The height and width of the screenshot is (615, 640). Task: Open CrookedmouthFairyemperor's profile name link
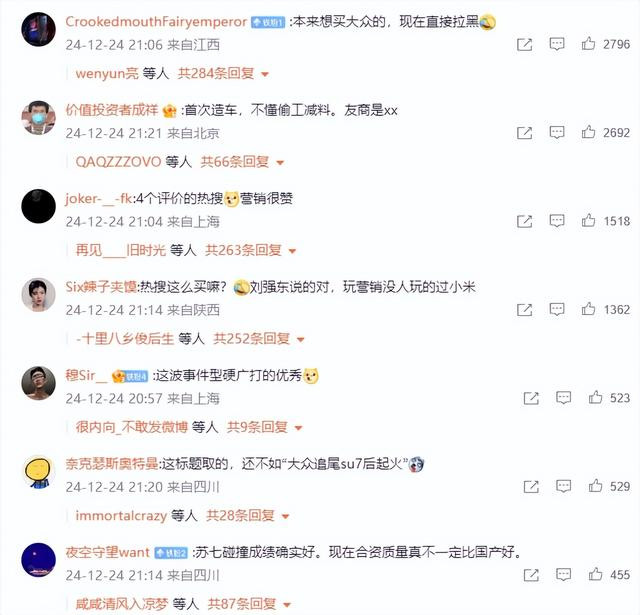156,21
